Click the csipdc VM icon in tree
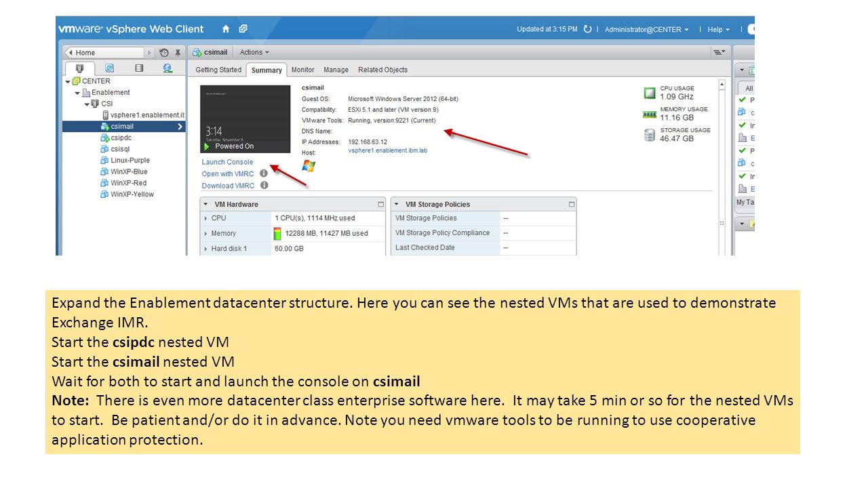Viewport: 868px width, 488px height. point(104,138)
